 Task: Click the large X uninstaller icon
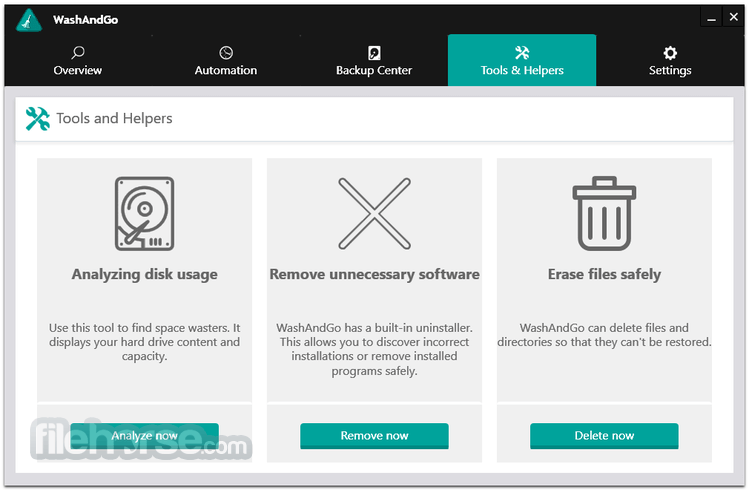(374, 213)
